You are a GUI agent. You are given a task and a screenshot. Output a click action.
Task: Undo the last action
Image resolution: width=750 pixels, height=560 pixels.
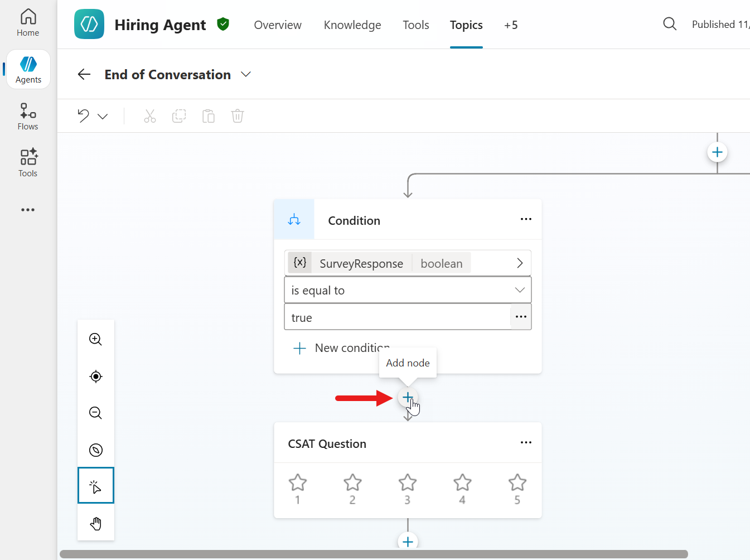[83, 116]
